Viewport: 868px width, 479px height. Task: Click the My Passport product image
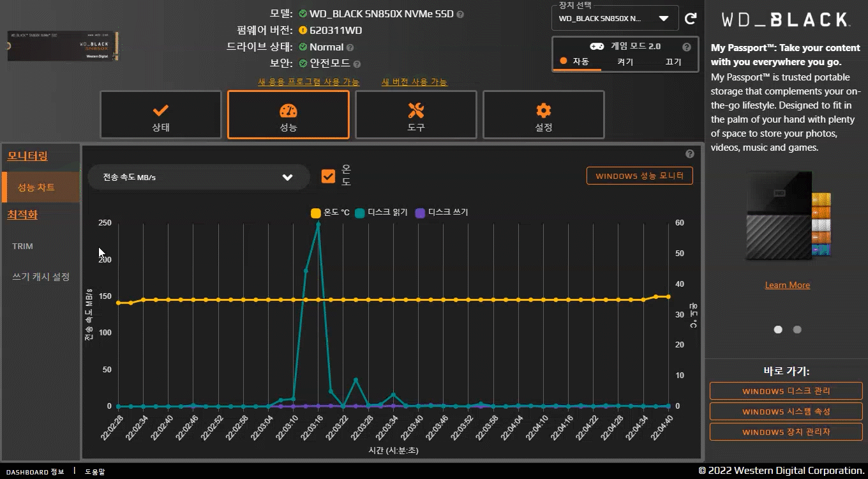(789, 216)
